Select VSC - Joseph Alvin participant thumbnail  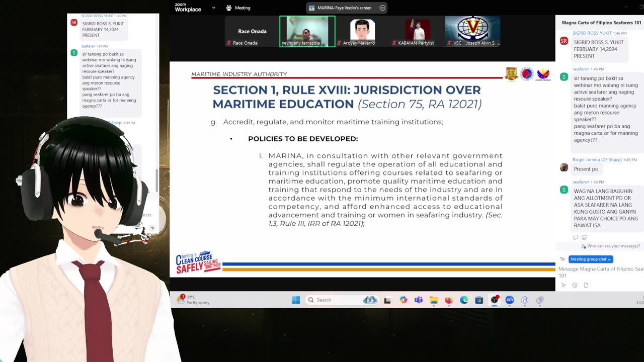[x=472, y=31]
